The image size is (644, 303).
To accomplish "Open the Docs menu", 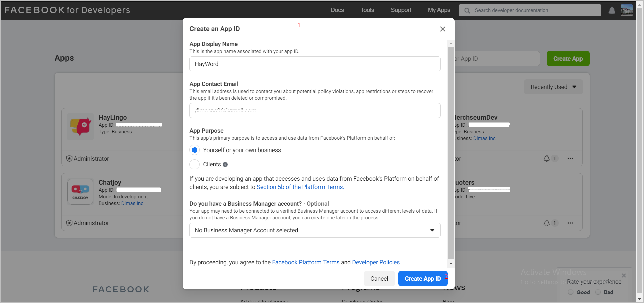I will [x=337, y=10].
